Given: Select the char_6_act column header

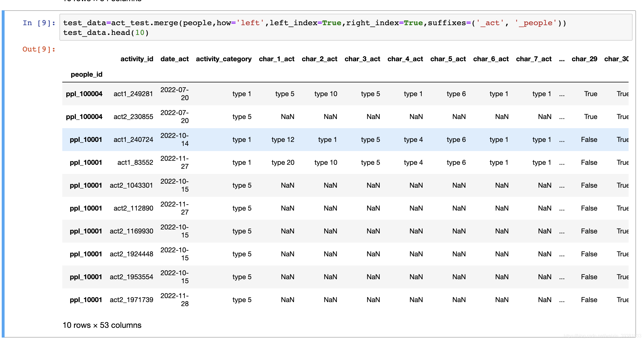Looking at the screenshot, I should (491, 59).
